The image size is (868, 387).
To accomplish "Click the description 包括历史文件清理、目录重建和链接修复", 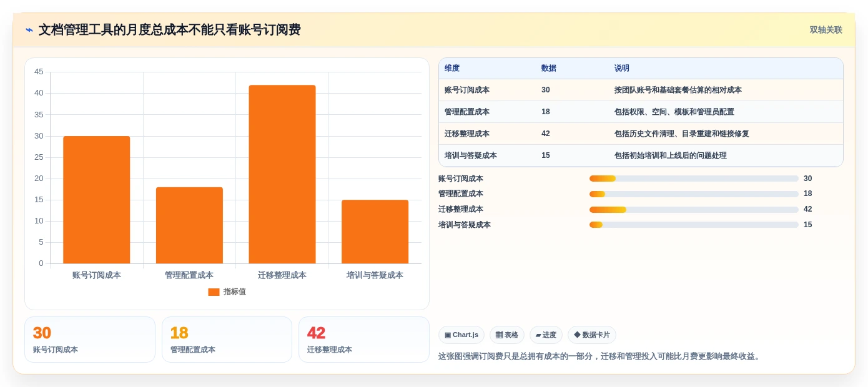I will (x=682, y=134).
